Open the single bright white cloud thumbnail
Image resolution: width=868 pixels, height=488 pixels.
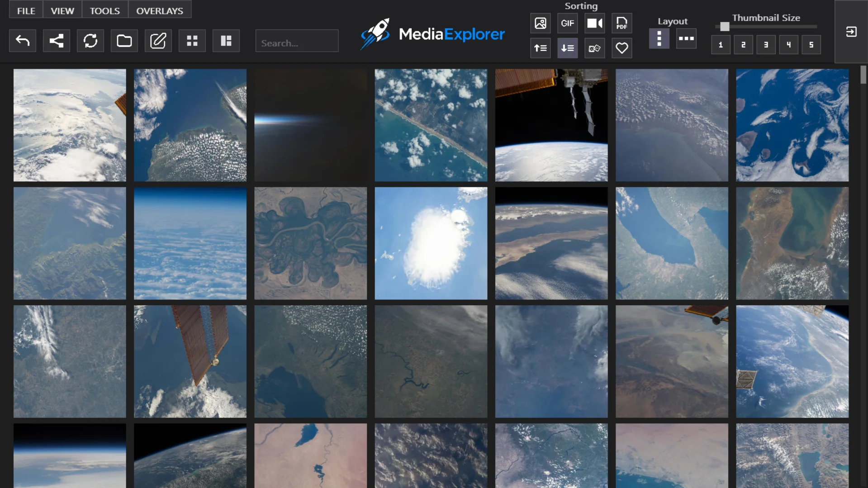pyautogui.click(x=431, y=243)
